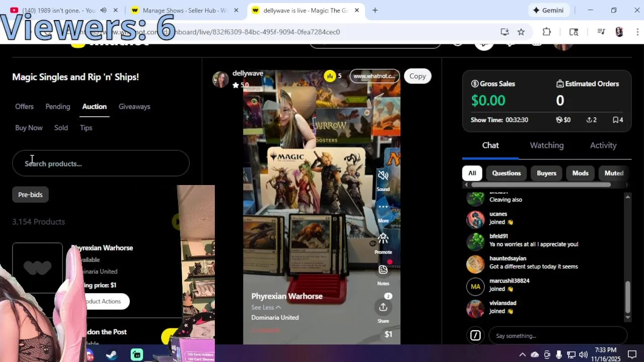Click the Estimated Orders bag icon
The image size is (644, 362).
click(560, 84)
